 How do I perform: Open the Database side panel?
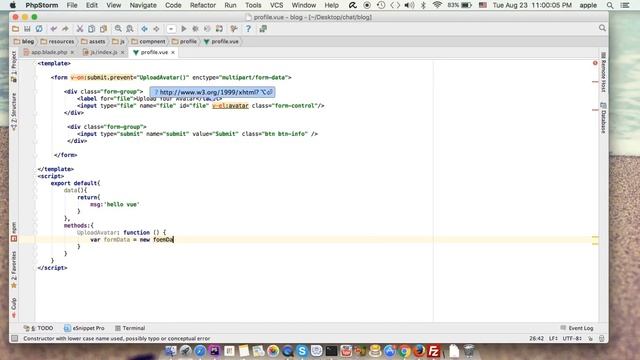pyautogui.click(x=603, y=118)
